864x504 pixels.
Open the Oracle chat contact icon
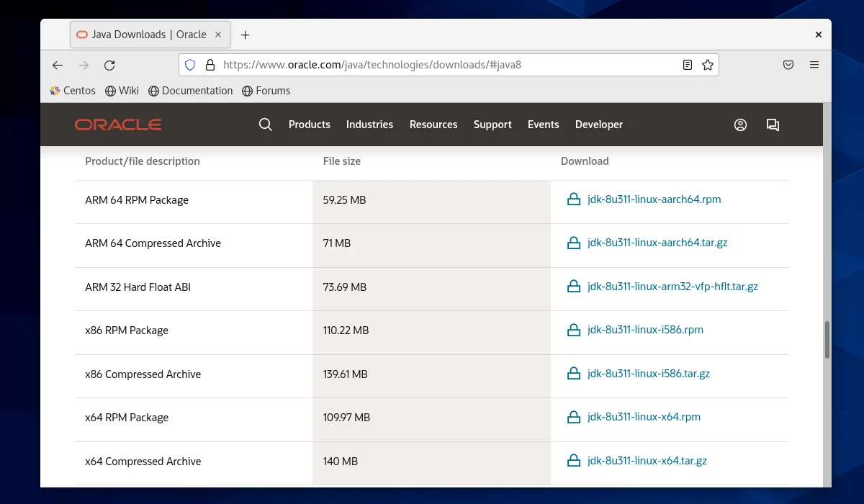click(x=773, y=125)
